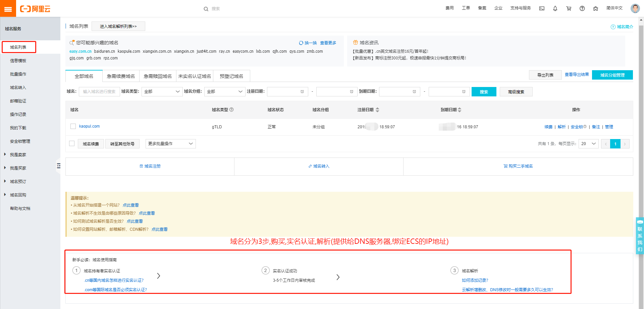Click the search magnifier in the top bar
This screenshot has width=644, height=309.
pos(206,9)
